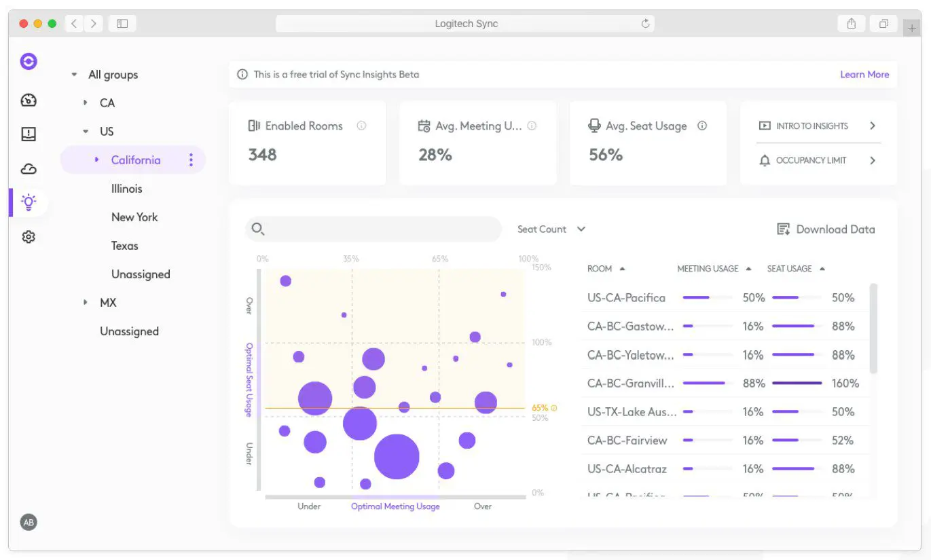The image size is (931, 560).
Task: Open INTRO TO INSIGHTS item
Action: point(818,126)
